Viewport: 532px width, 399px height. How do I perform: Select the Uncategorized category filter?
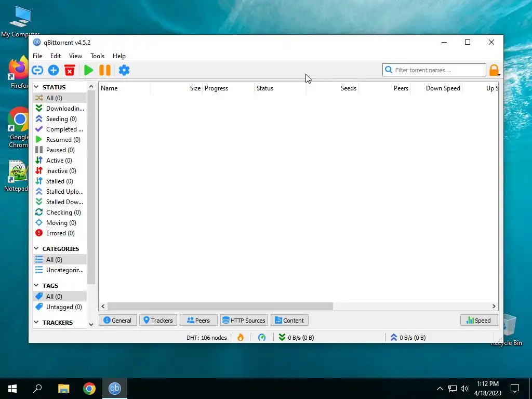(x=60, y=270)
